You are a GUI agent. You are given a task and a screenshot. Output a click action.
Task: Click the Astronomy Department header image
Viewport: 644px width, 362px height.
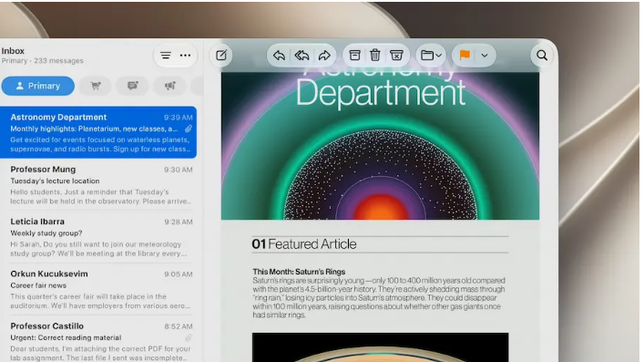click(381, 146)
